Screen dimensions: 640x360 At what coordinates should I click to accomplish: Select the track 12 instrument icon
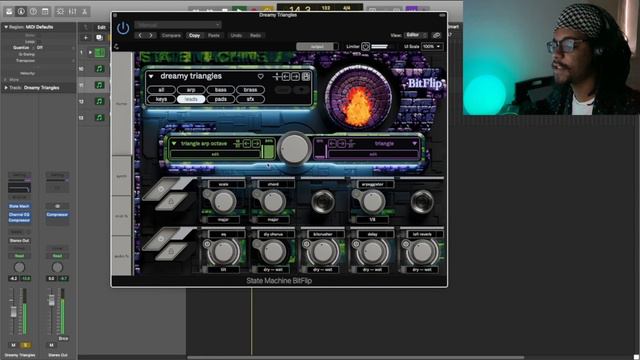pos(100,101)
